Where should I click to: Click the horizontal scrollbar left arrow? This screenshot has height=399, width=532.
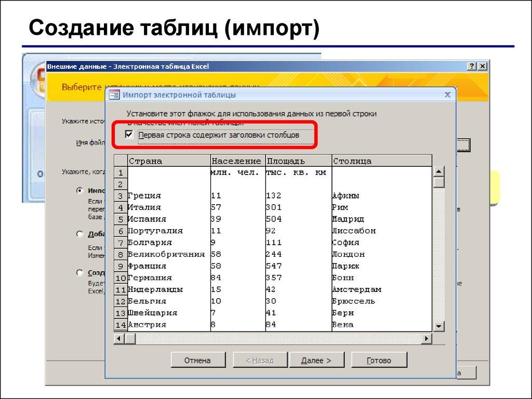[x=119, y=338]
